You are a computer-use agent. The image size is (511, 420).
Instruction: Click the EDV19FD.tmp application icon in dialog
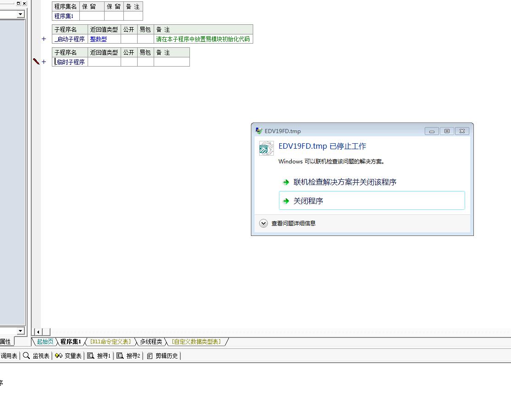tap(267, 148)
